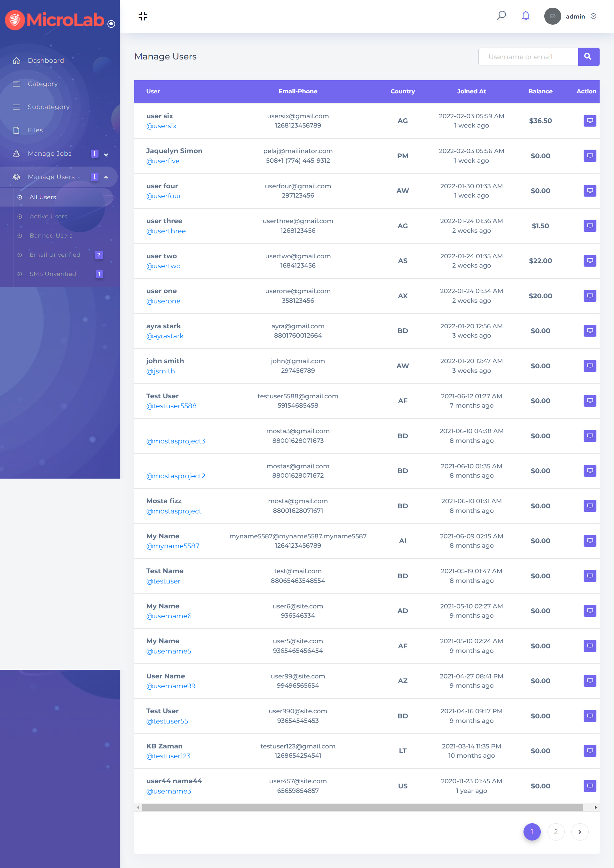Open details icon for ayra stark

pyautogui.click(x=589, y=331)
